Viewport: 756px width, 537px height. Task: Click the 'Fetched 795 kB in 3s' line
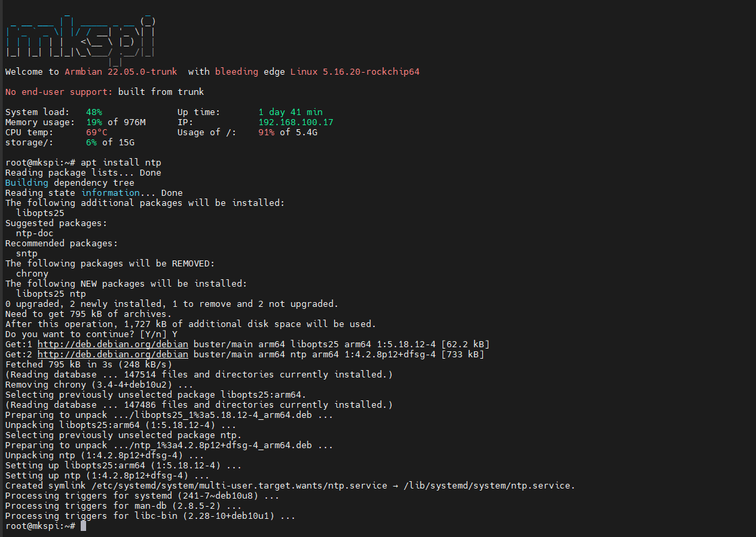[x=89, y=364]
